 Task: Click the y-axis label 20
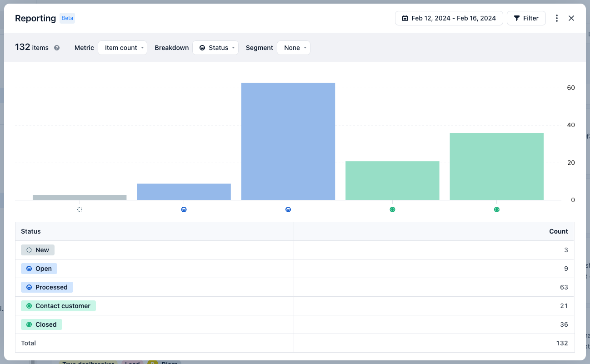[571, 163]
